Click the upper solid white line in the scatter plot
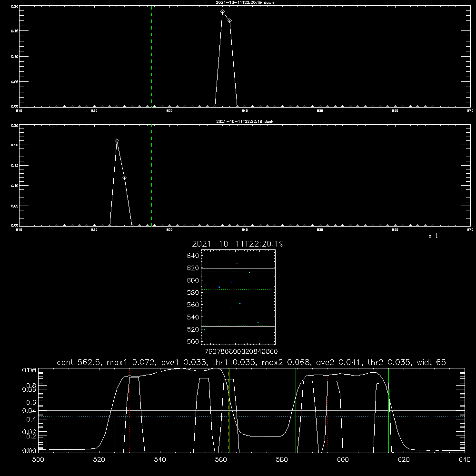 pos(238,268)
